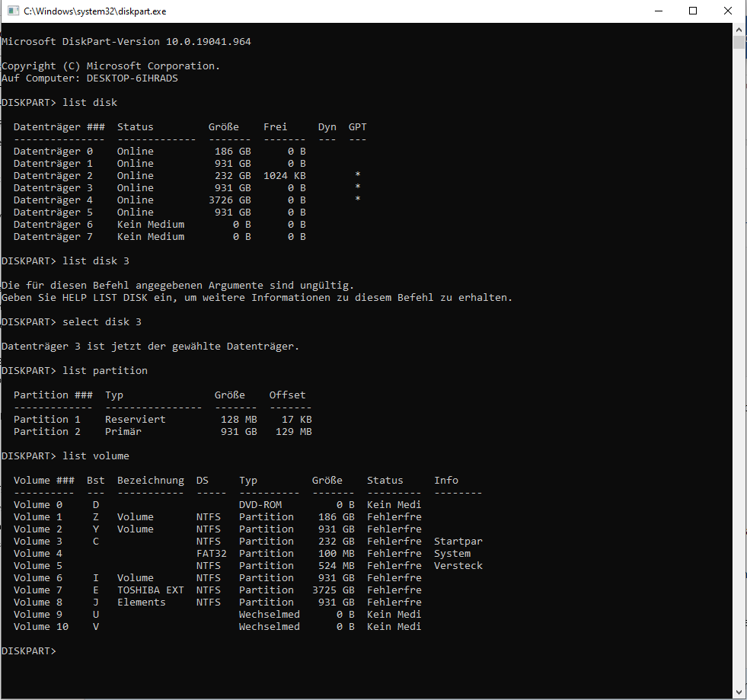Click 'Datenträger 3 ist jetzt der gewählte' line
The height and width of the screenshot is (700, 747).
point(151,346)
